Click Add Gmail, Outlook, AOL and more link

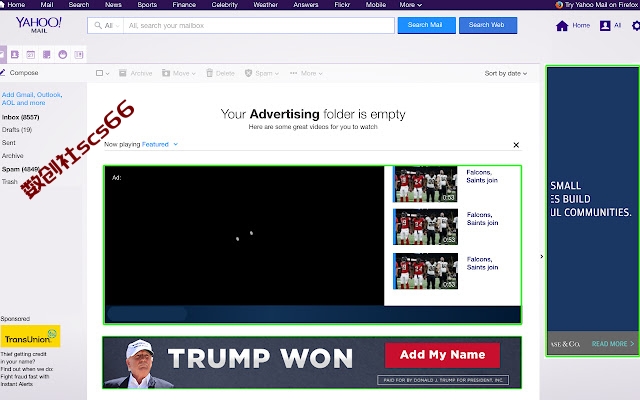pos(32,98)
